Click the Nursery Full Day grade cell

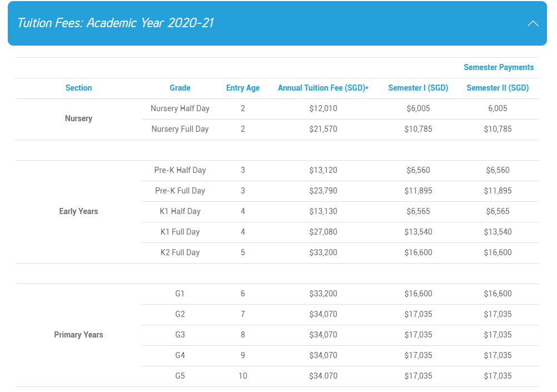pos(180,129)
